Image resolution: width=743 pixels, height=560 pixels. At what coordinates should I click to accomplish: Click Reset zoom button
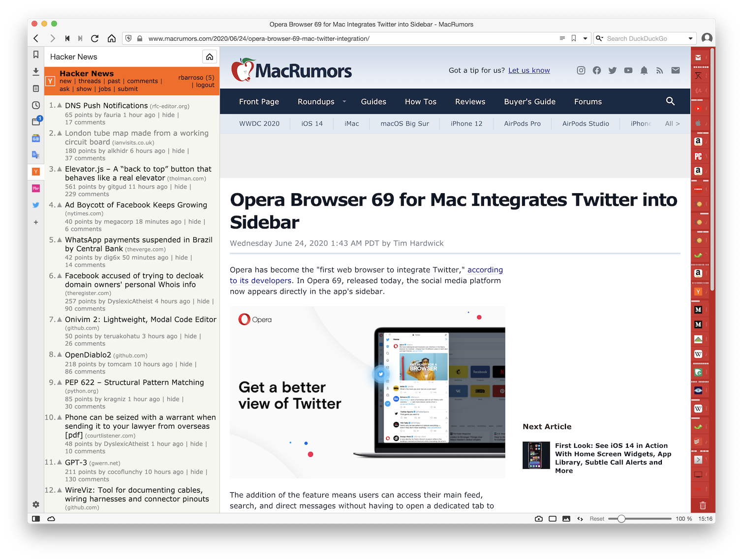597,519
